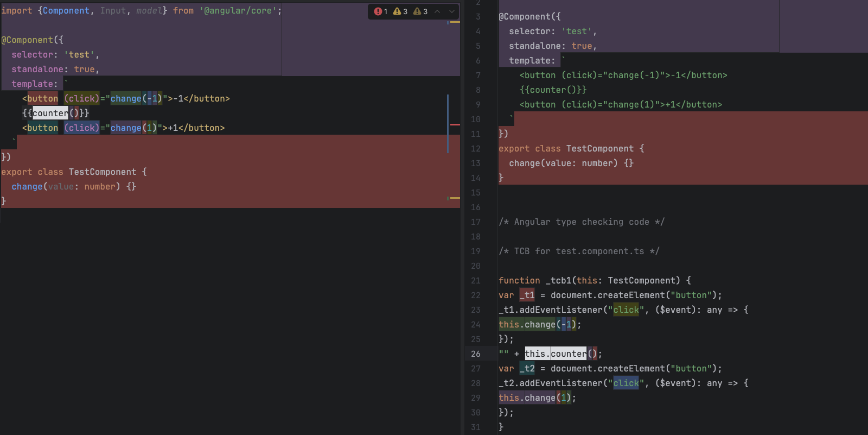Click line number 31 in right gutter

(476, 427)
